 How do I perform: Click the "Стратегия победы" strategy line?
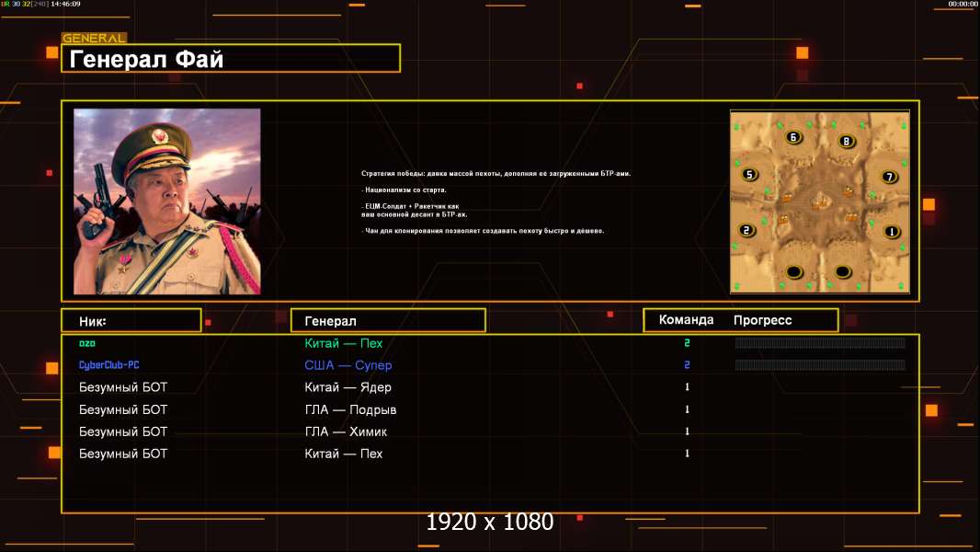(496, 173)
